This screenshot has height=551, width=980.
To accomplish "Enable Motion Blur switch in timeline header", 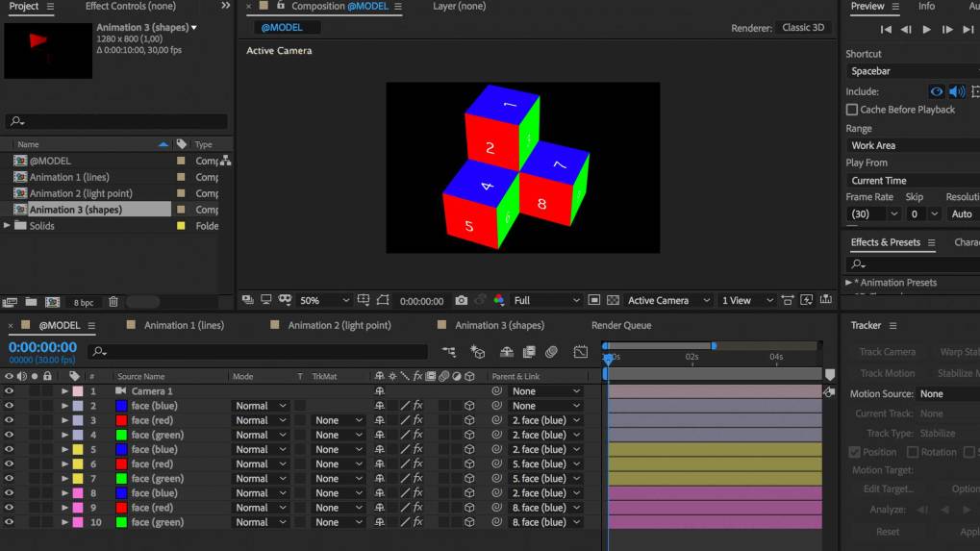I will tap(551, 352).
